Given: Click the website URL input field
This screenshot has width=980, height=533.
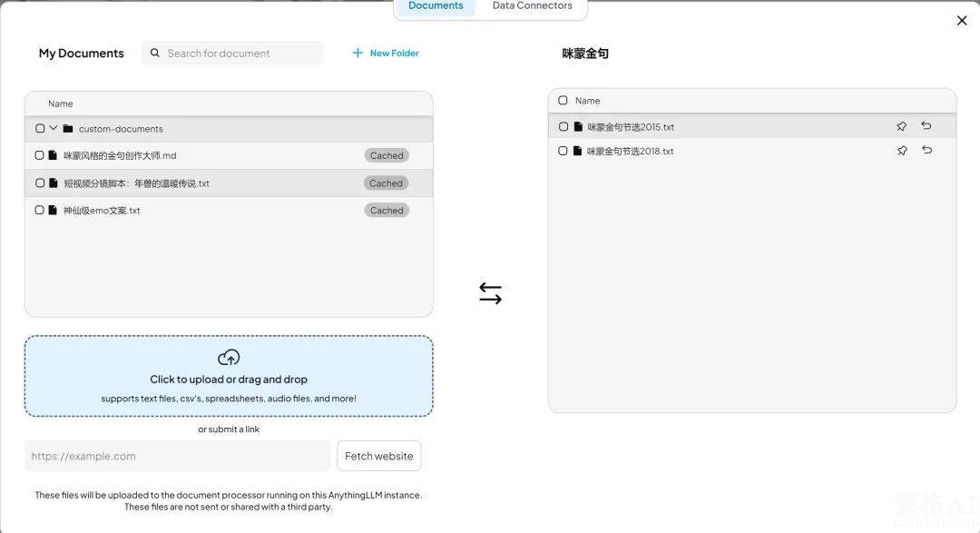Looking at the screenshot, I should point(178,456).
